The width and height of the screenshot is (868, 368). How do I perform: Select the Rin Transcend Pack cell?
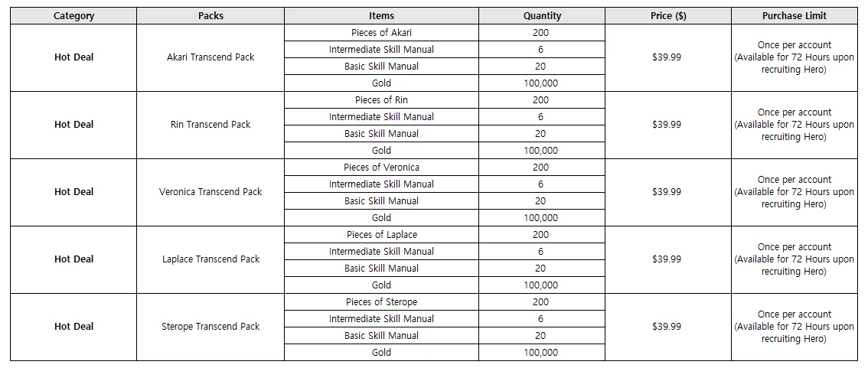click(x=210, y=125)
